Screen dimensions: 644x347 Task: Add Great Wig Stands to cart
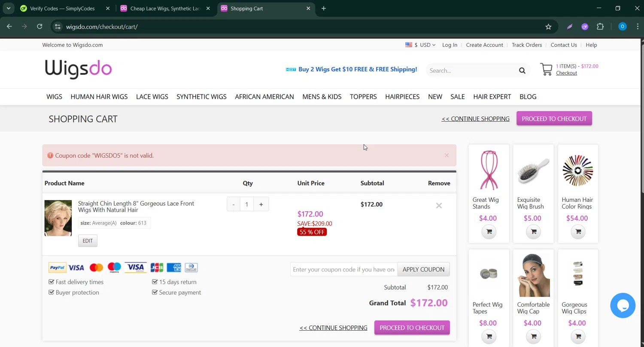[489, 232]
